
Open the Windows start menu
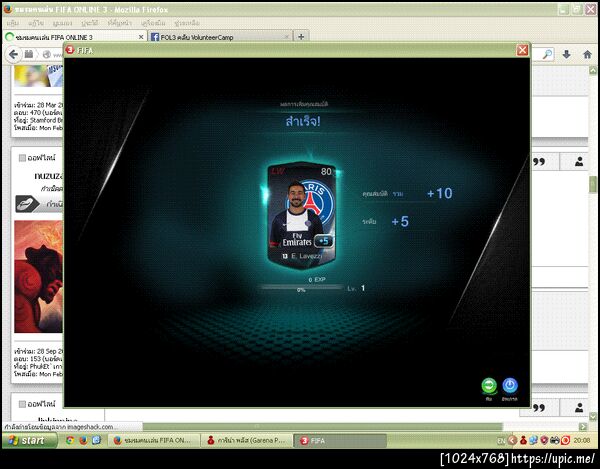click(x=29, y=440)
